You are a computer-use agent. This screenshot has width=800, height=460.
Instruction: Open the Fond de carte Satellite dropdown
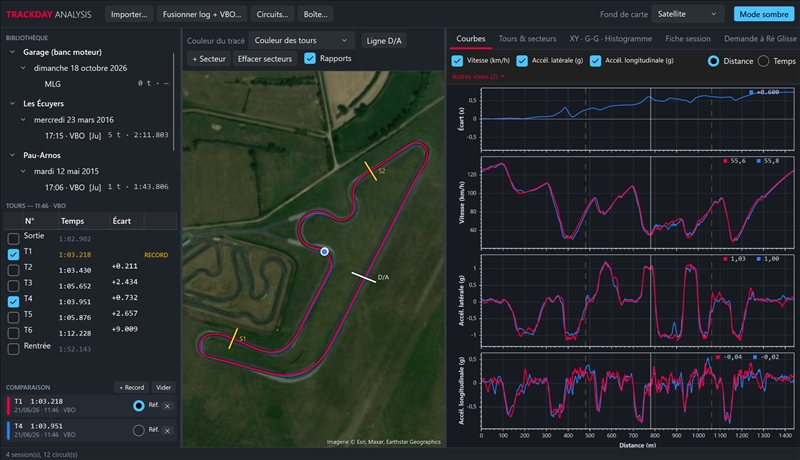687,14
